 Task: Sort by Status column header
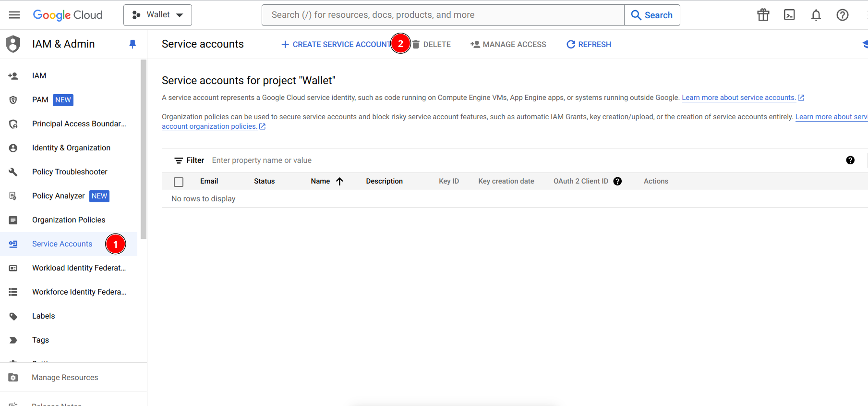pyautogui.click(x=265, y=181)
